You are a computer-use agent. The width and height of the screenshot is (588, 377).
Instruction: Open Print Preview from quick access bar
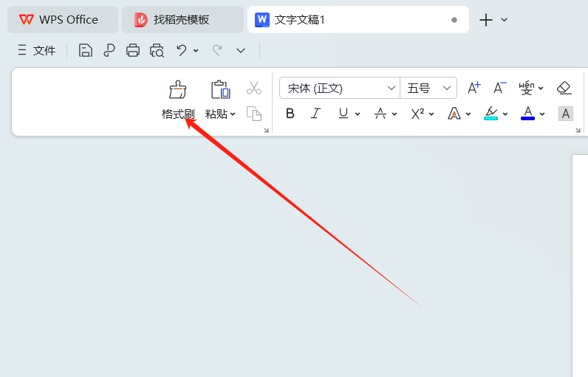pos(157,50)
